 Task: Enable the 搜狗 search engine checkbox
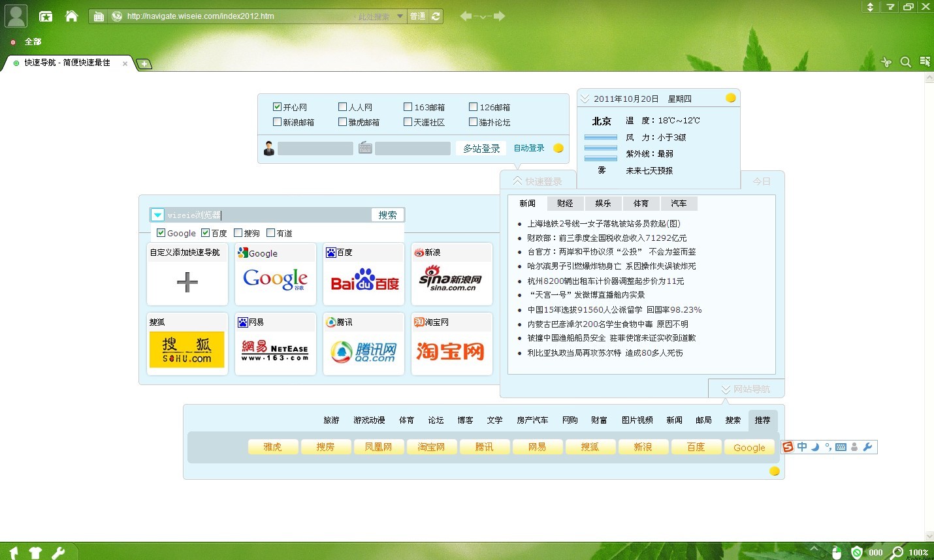pos(238,233)
